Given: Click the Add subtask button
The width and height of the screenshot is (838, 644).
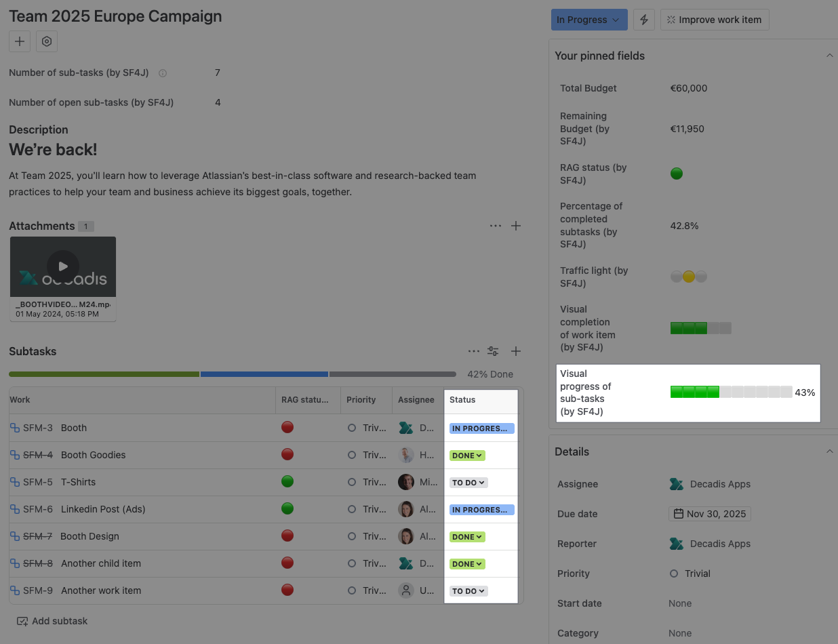Looking at the screenshot, I should [52, 621].
